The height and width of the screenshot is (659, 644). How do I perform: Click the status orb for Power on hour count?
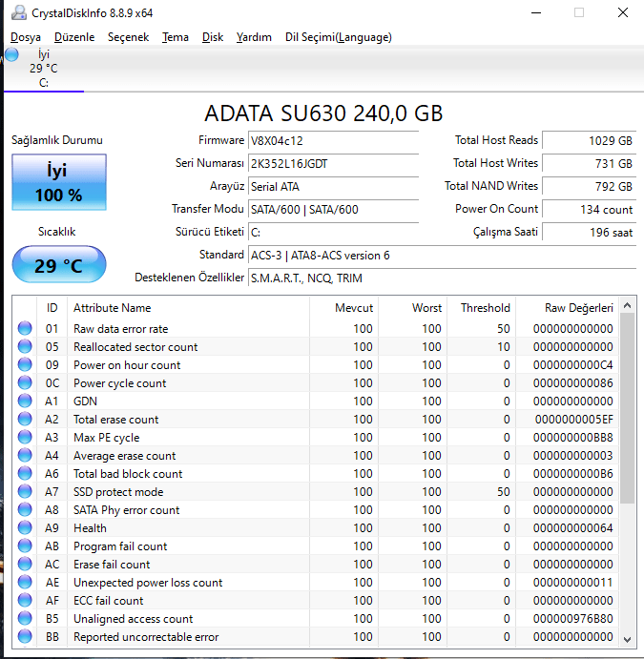click(25, 364)
